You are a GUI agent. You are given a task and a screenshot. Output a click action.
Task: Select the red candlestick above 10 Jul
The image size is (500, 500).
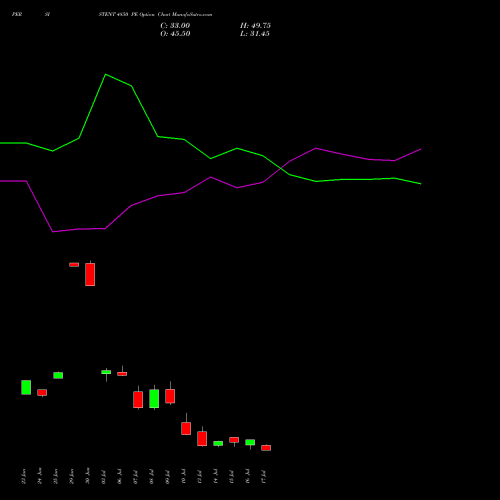186,428
